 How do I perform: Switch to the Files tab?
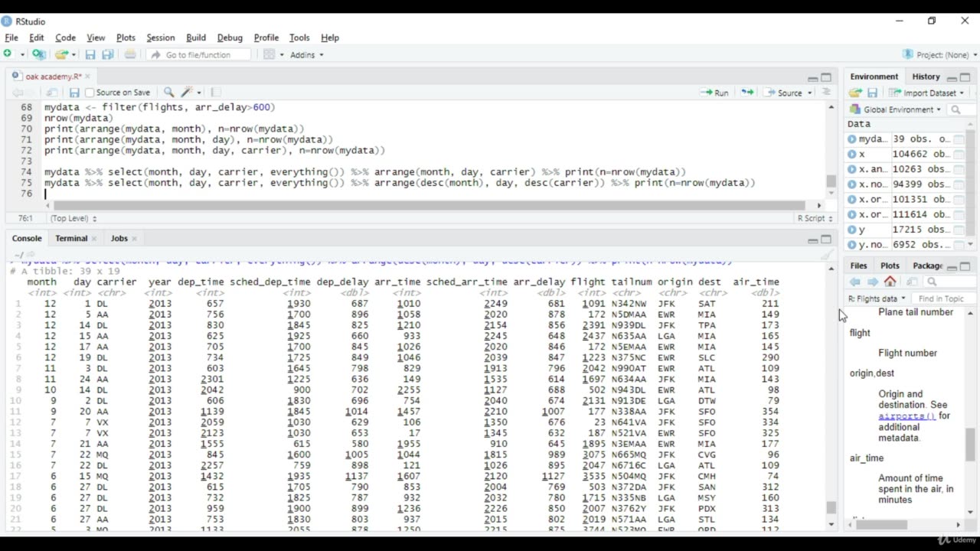click(x=859, y=266)
